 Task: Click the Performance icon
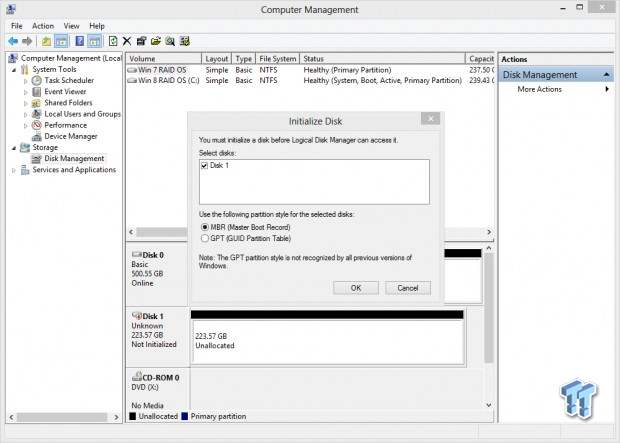point(36,125)
